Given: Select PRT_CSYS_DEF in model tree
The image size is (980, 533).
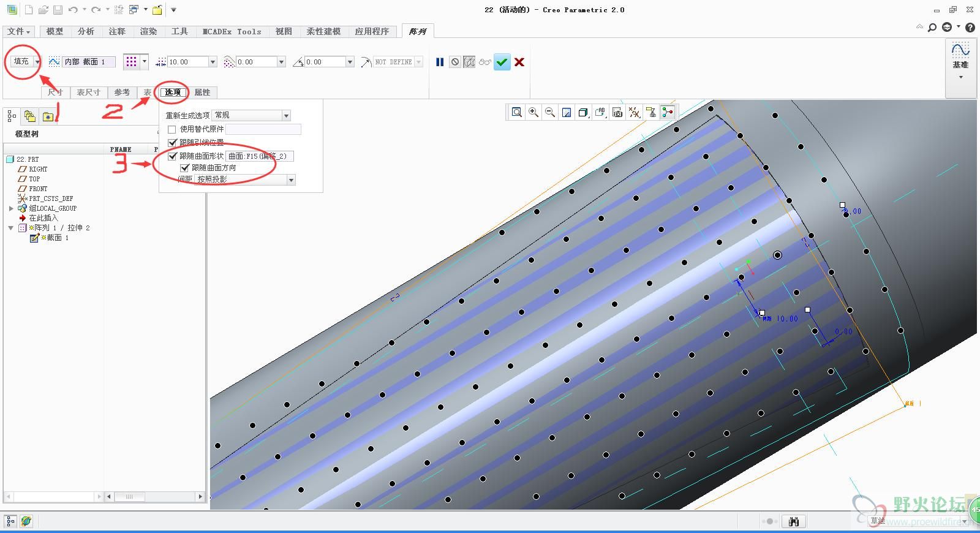Looking at the screenshot, I should coord(51,198).
